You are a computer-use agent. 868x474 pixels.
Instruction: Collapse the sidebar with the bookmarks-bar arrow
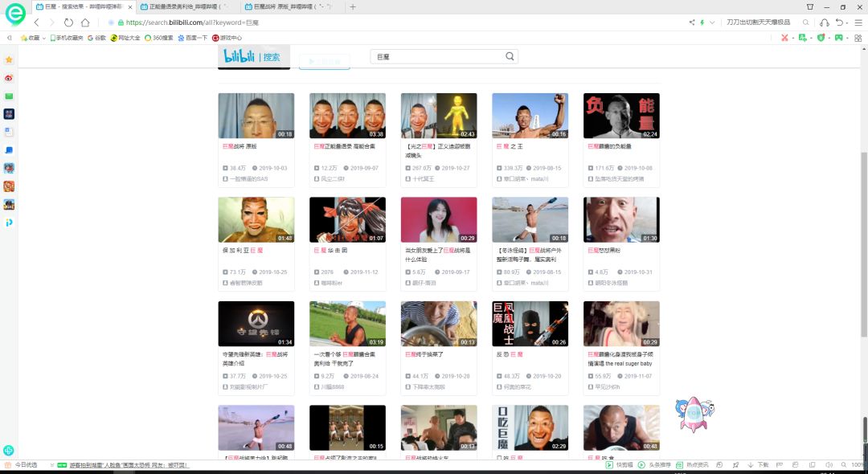click(x=10, y=38)
